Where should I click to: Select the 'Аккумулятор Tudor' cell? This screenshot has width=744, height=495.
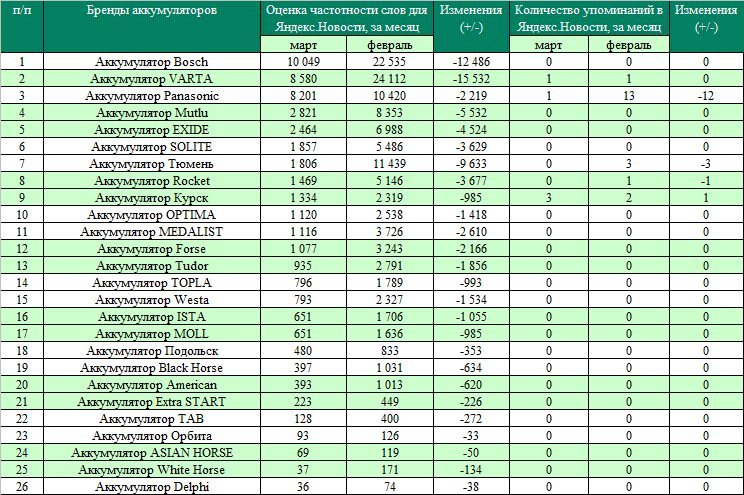(x=152, y=266)
